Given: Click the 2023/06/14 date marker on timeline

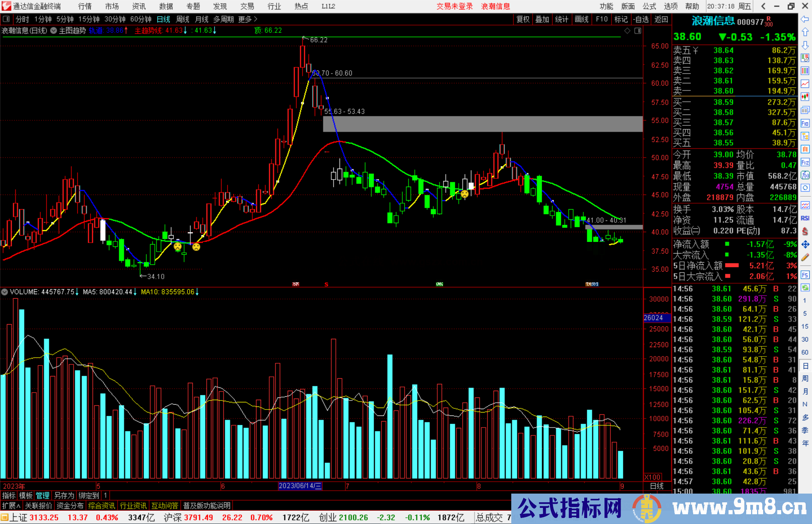Looking at the screenshot, I should pyautogui.click(x=300, y=486).
